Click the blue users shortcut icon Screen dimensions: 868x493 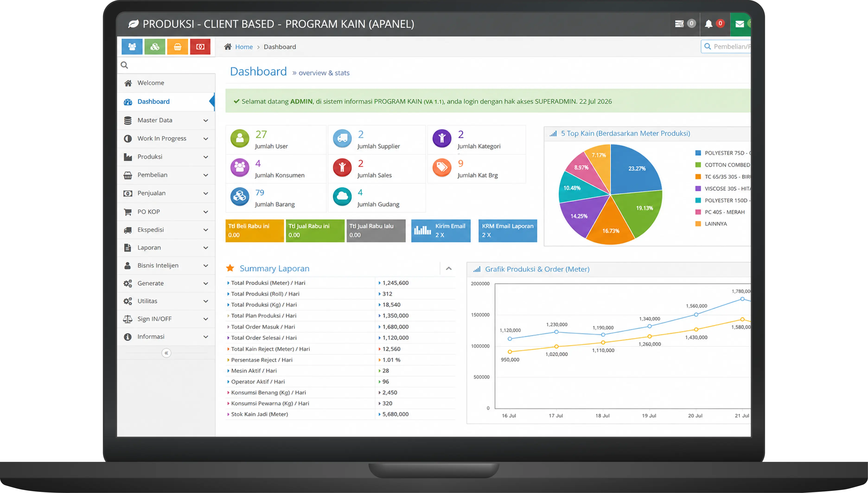132,46
